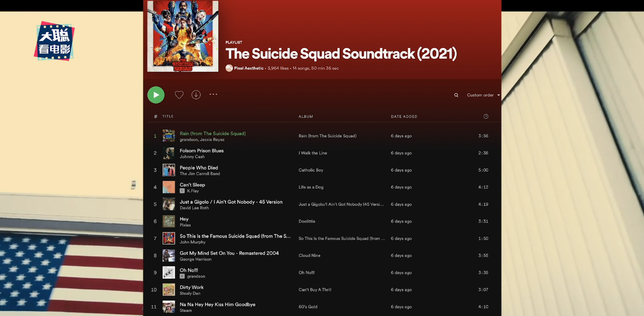Open the Custom order sort dropdown
The height and width of the screenshot is (316, 644).
[x=483, y=95]
